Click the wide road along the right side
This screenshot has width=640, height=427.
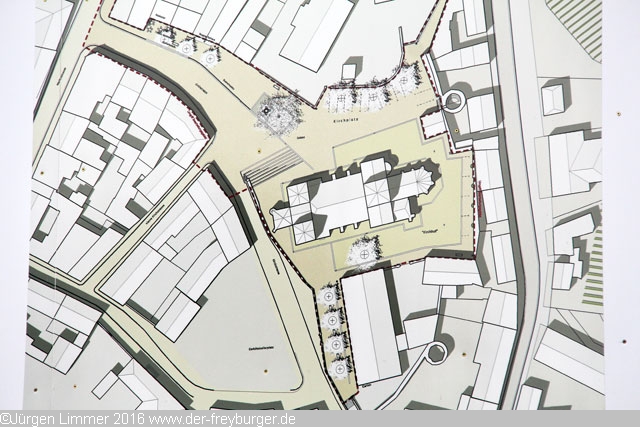518,200
